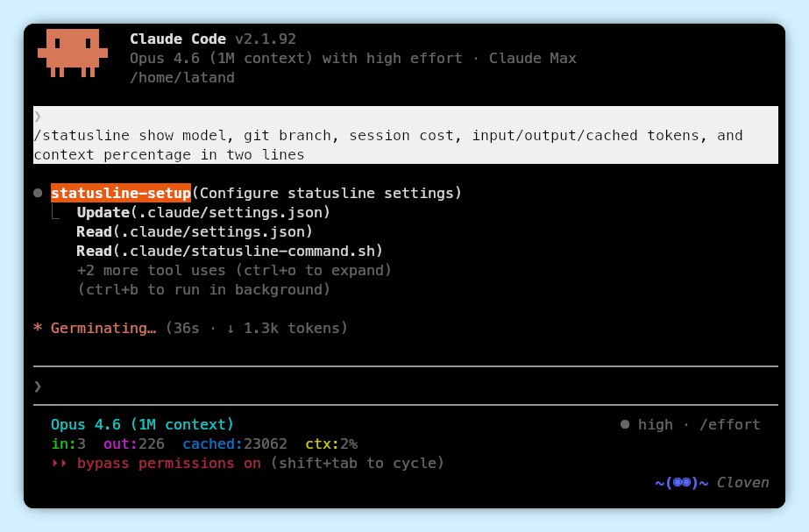Click the prompt chevron above the statusline command
Image resolution: width=809 pixels, height=532 pixels.
tap(38, 117)
